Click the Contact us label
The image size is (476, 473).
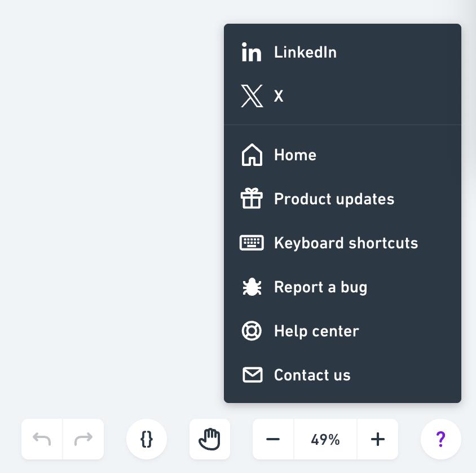312,375
